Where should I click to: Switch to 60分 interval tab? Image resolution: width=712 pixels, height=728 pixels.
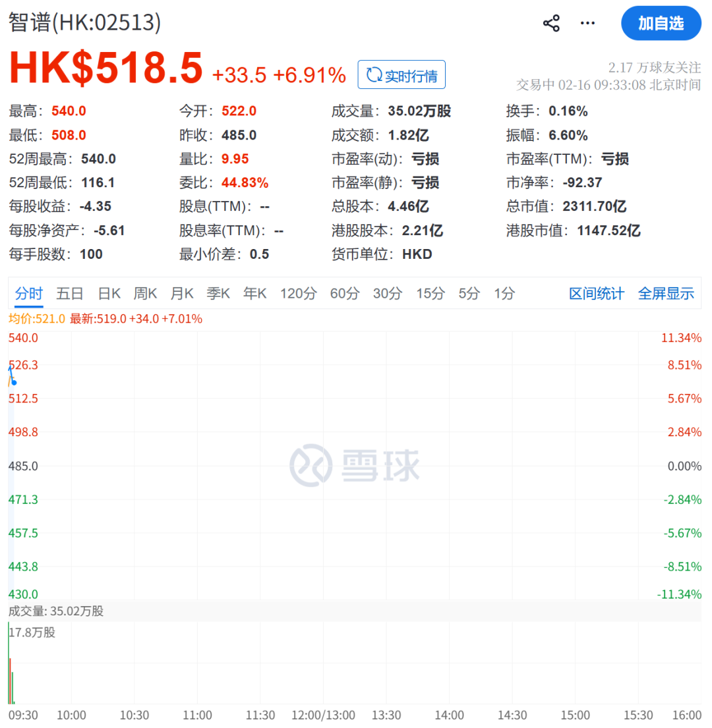(x=345, y=294)
